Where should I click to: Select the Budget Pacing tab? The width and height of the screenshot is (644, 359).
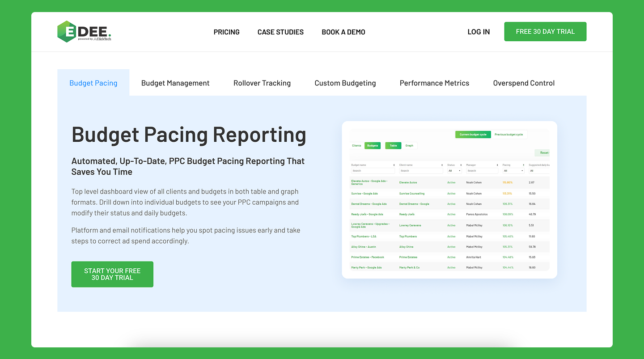pyautogui.click(x=93, y=83)
